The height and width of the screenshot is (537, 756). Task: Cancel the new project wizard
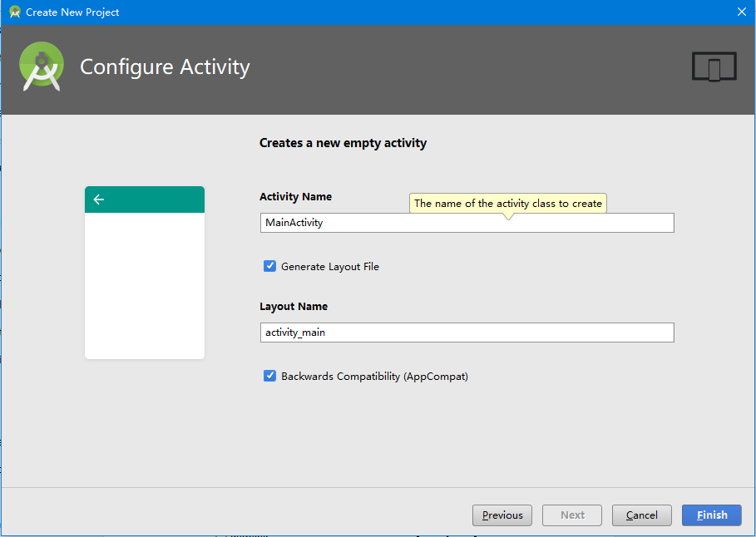642,515
